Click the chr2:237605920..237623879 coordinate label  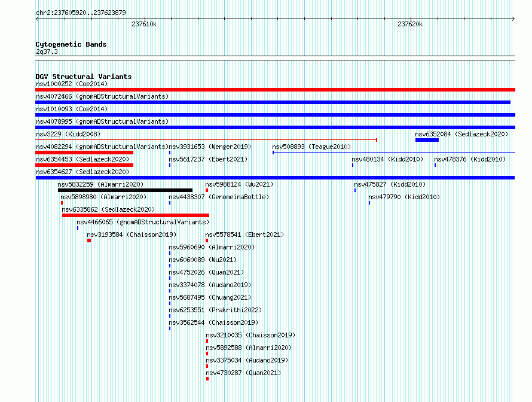[81, 13]
